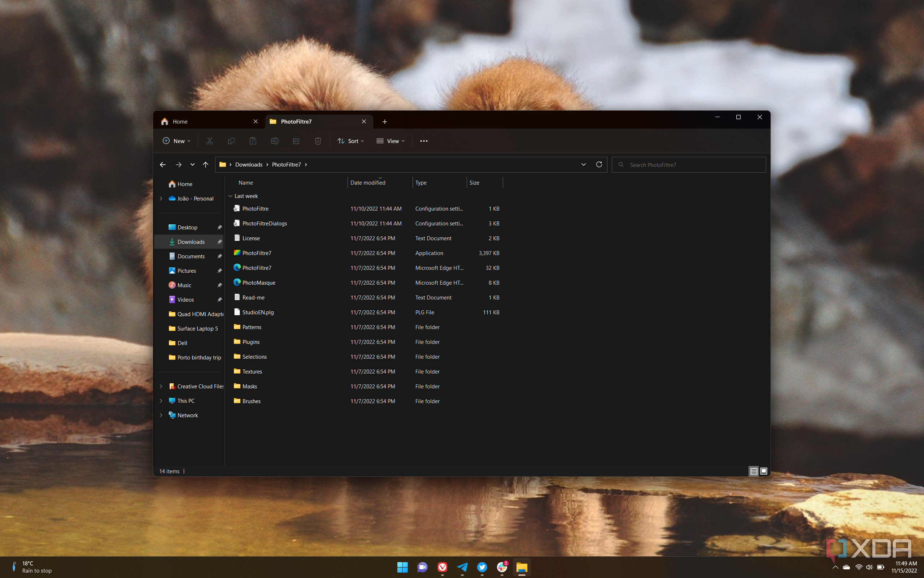
Task: Refresh the PhotoFiltre7 folder view
Action: [x=599, y=164]
